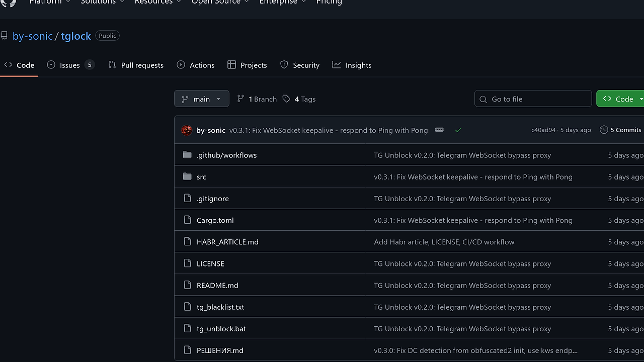Screen dimensions: 644x362
Task: Open the .gitignore file
Action: coord(213,198)
